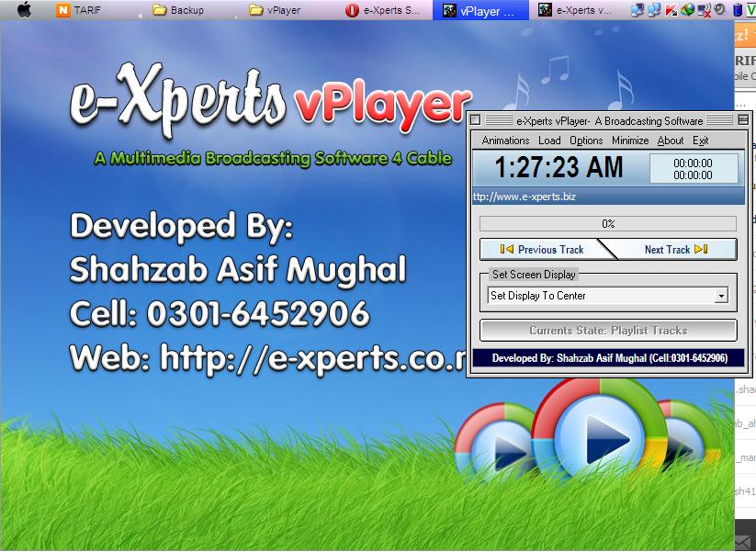Click the 0% playback progress bar

(x=608, y=224)
